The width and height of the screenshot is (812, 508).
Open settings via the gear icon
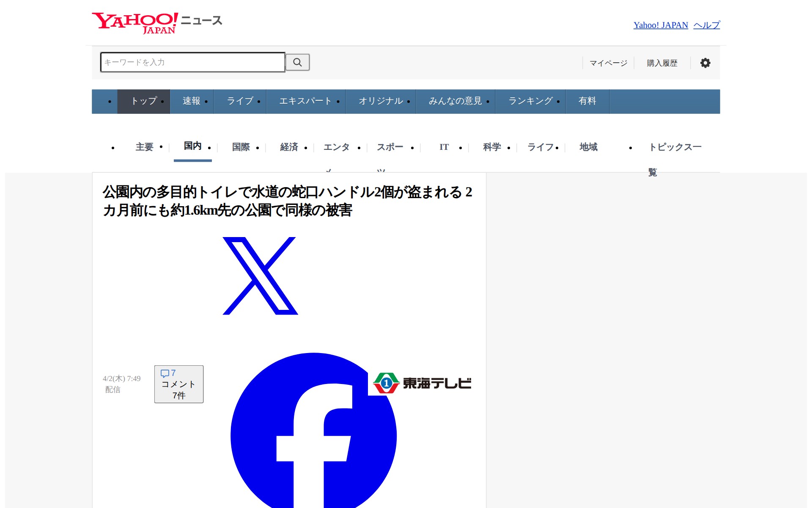[x=705, y=63]
